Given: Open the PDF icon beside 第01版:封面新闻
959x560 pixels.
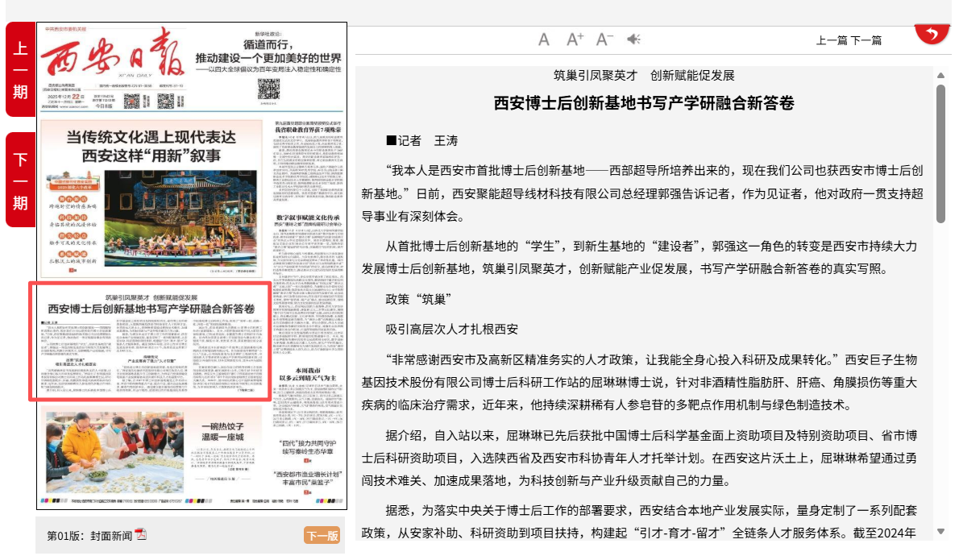Looking at the screenshot, I should pos(140,536).
